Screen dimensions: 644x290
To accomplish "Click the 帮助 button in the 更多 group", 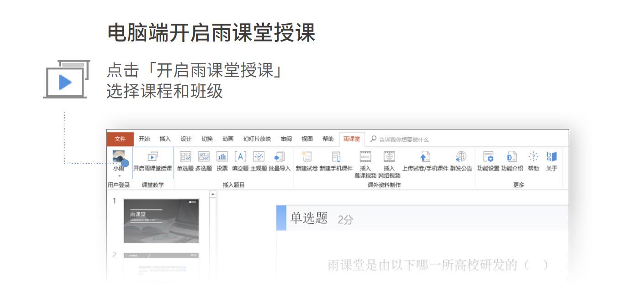I will pyautogui.click(x=533, y=161).
